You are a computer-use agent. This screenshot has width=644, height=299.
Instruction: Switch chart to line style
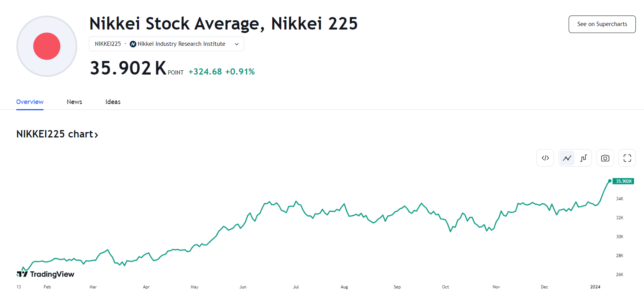[x=567, y=158]
